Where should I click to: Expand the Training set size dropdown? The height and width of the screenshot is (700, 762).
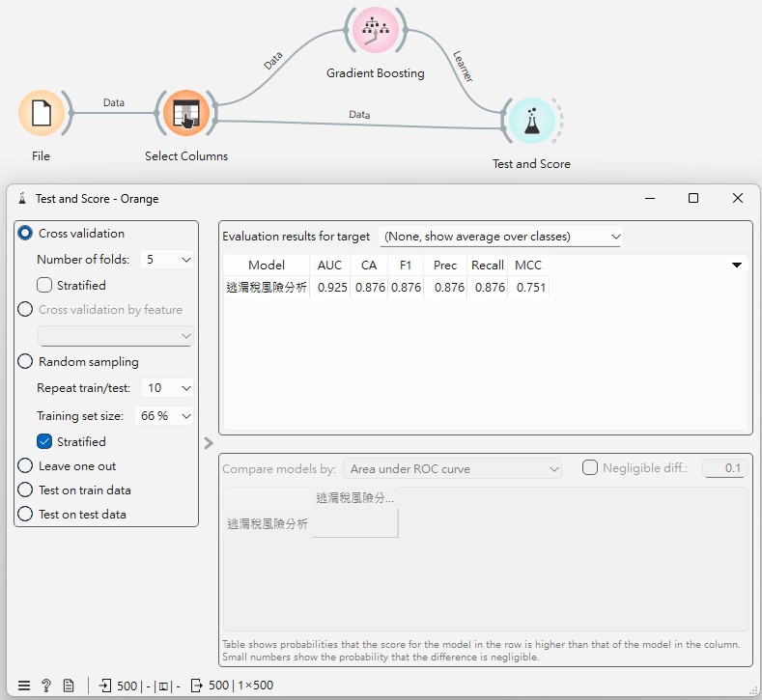point(167,415)
